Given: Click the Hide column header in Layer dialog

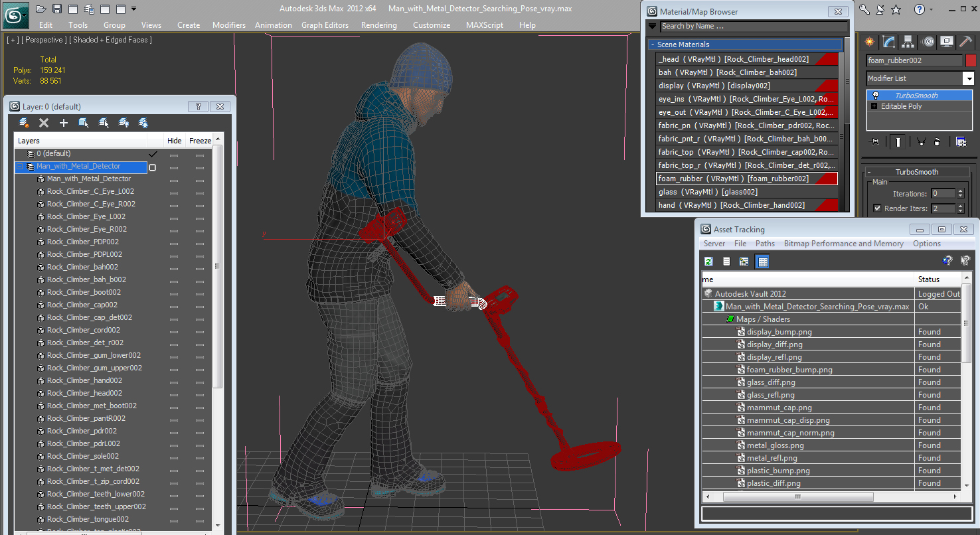Looking at the screenshot, I should point(174,141).
